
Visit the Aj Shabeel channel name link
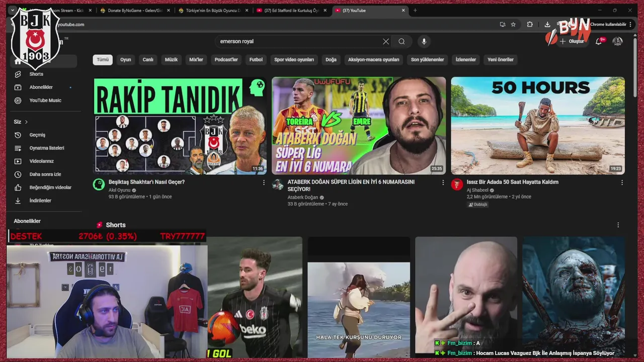pos(478,190)
